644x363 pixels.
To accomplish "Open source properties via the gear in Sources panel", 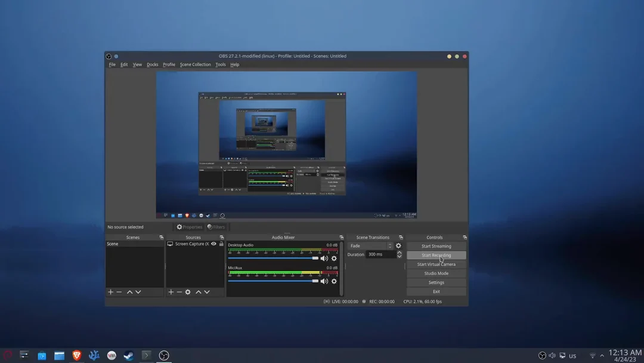I will tap(188, 292).
